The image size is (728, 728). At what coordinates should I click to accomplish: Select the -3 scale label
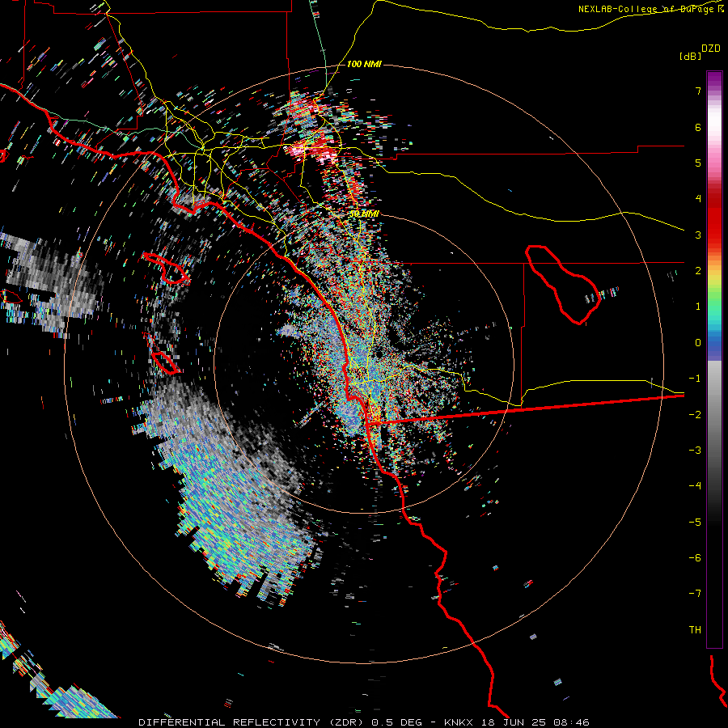click(695, 451)
